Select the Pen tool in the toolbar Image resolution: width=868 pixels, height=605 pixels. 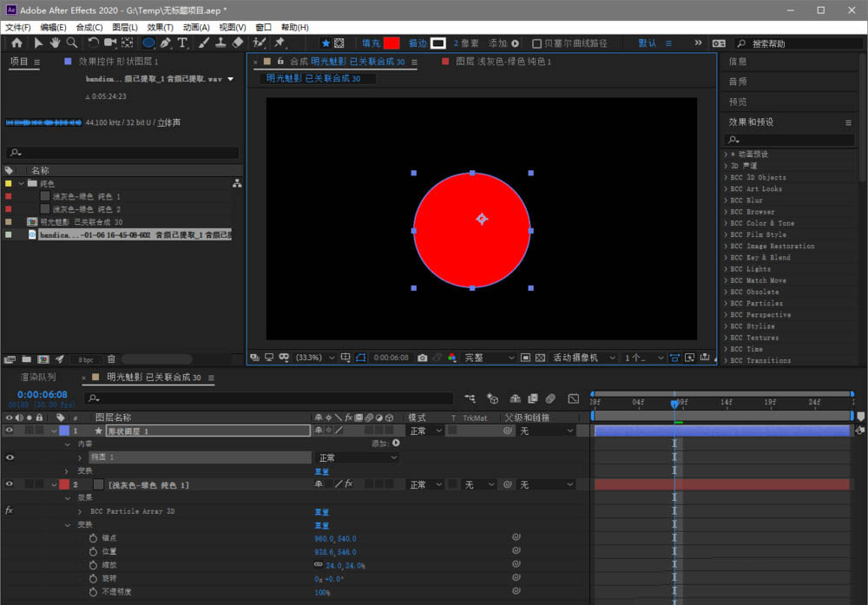pos(165,43)
